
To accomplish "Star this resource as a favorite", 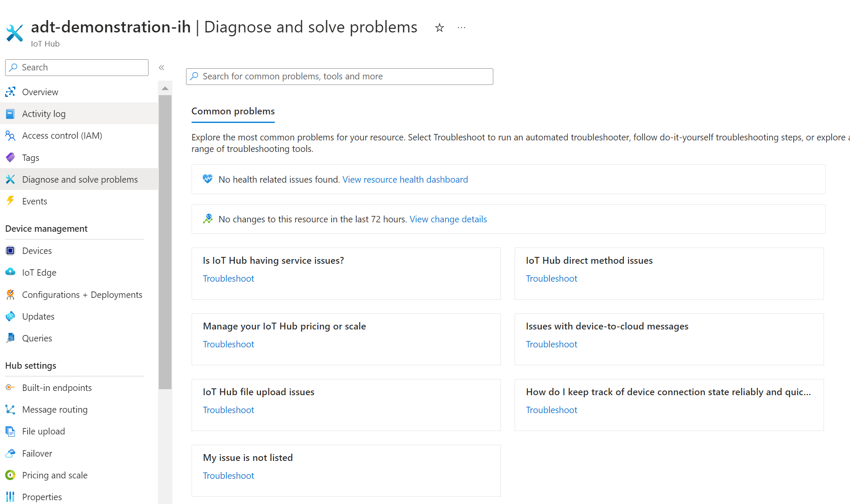I will click(439, 27).
